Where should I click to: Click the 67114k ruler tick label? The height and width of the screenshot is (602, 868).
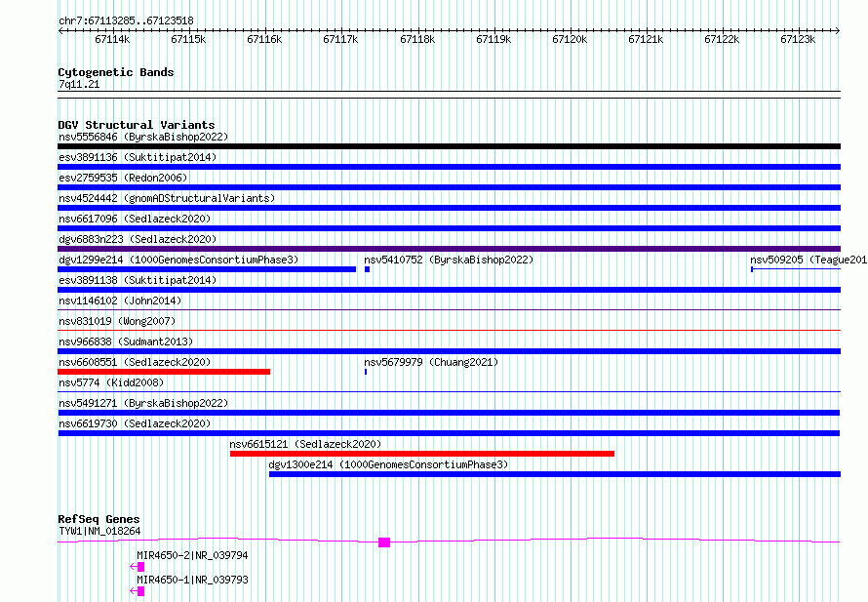click(x=112, y=39)
